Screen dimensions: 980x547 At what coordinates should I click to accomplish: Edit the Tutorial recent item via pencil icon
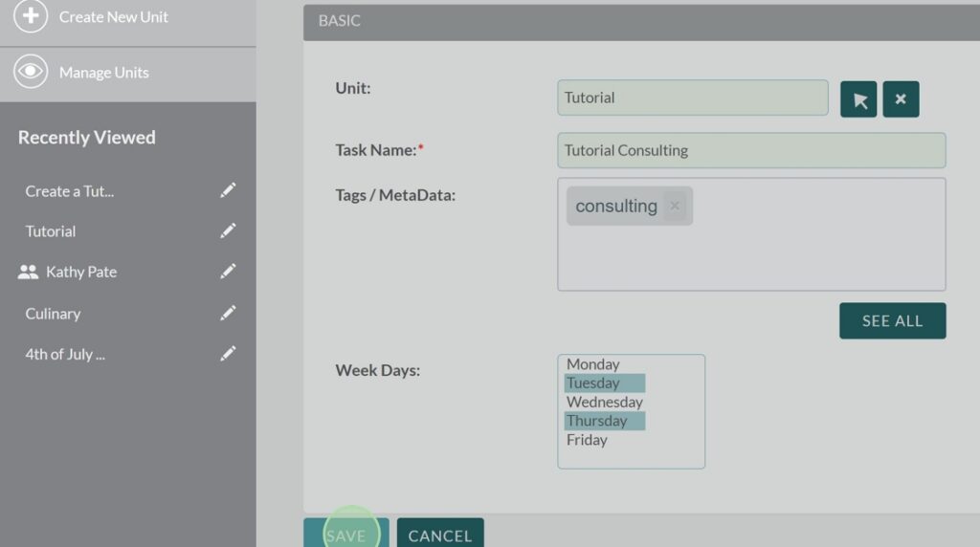point(228,231)
